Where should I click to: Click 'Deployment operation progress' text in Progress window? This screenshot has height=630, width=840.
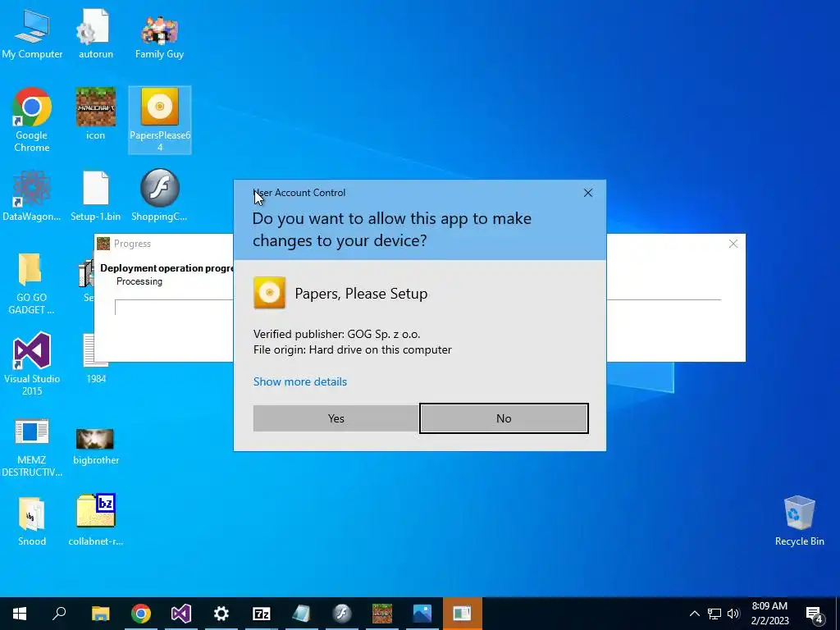pos(167,268)
